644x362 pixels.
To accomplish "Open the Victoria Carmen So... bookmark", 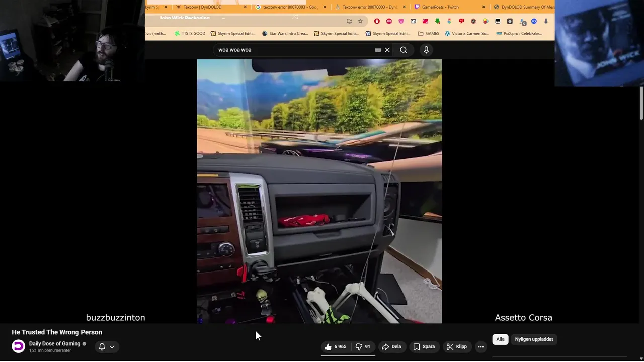I will click(466, 34).
